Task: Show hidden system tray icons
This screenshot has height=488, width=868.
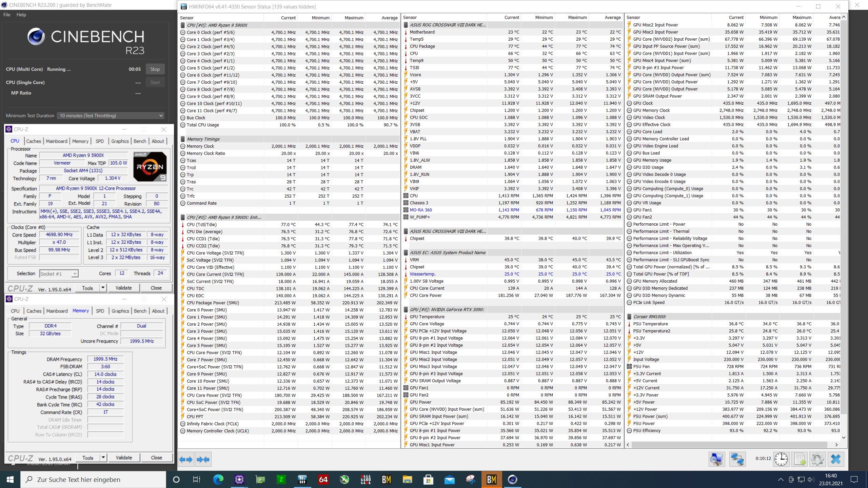Action: [781, 479]
